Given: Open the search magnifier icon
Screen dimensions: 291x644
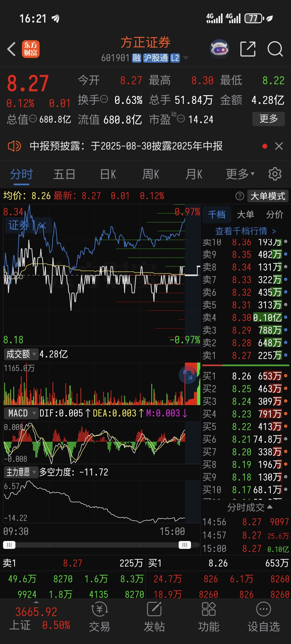Looking at the screenshot, I should click(275, 49).
